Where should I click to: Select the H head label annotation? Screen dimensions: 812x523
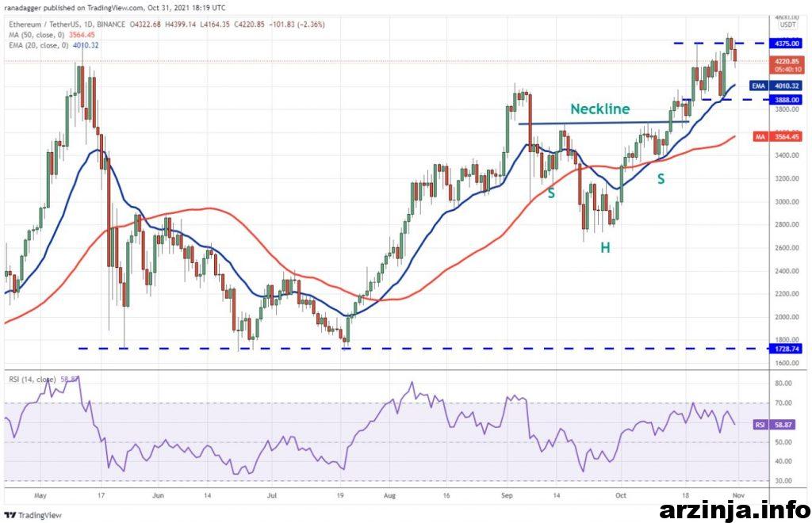pos(605,248)
